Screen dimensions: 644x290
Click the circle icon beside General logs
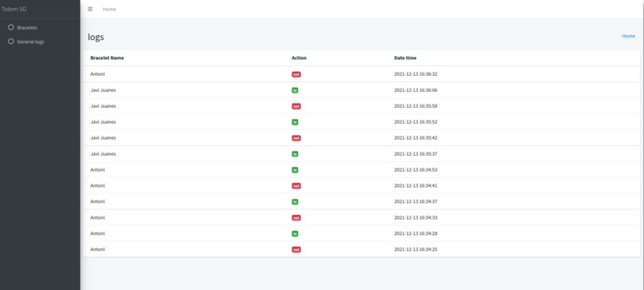click(11, 42)
